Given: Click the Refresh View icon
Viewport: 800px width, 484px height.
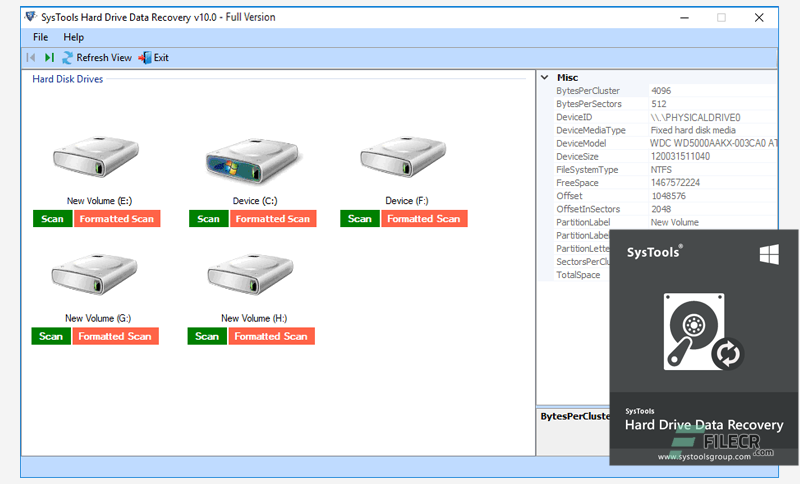Looking at the screenshot, I should 67,58.
